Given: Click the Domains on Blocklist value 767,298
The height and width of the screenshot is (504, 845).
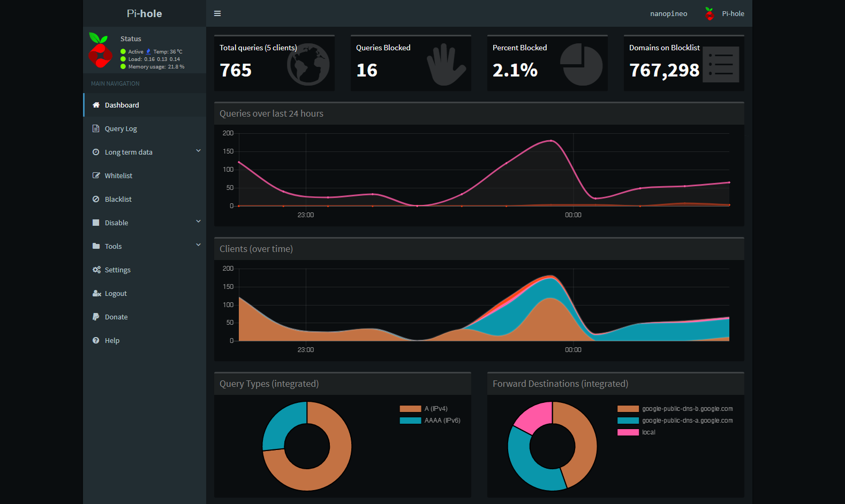Looking at the screenshot, I should (x=665, y=70).
